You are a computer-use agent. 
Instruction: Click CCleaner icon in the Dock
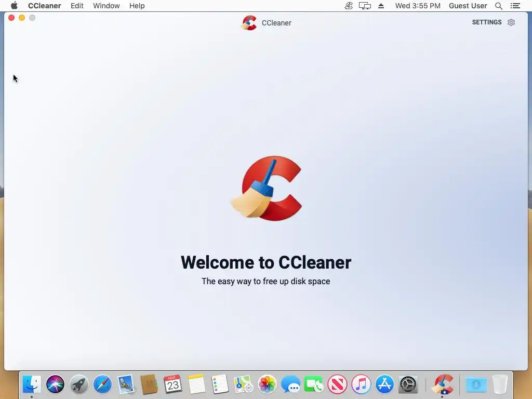pos(442,384)
